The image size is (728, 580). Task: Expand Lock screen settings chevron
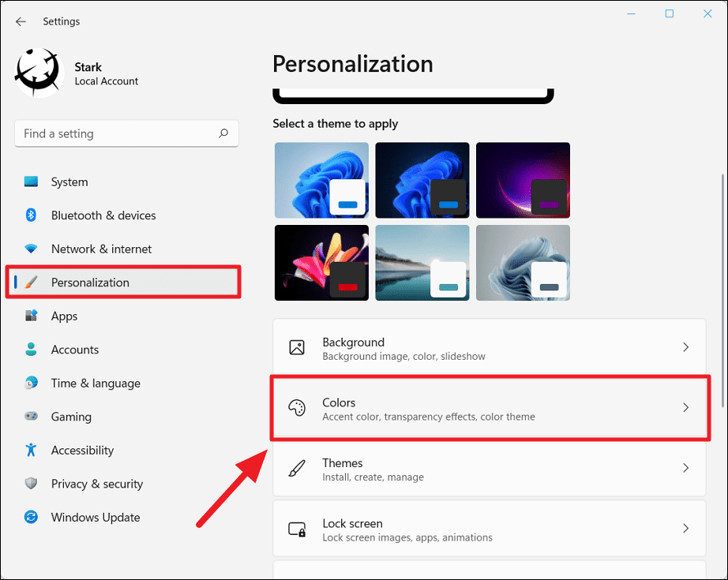click(x=685, y=528)
